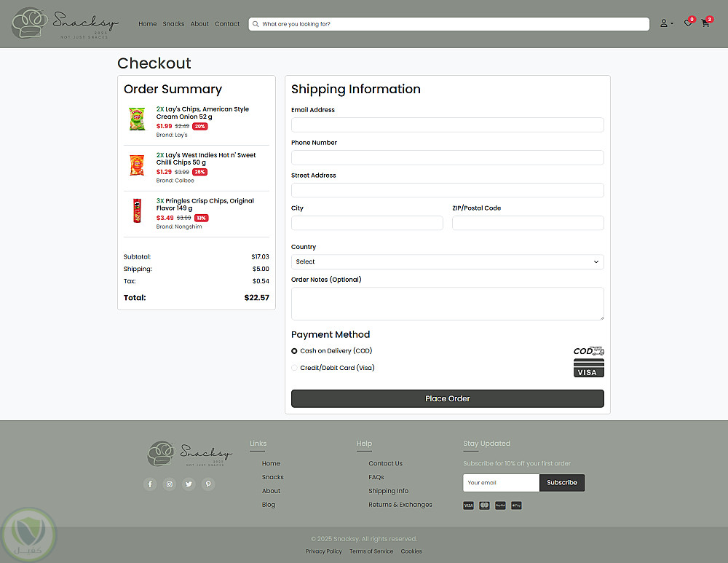Click the 13% discount badge on Pringles

(201, 218)
